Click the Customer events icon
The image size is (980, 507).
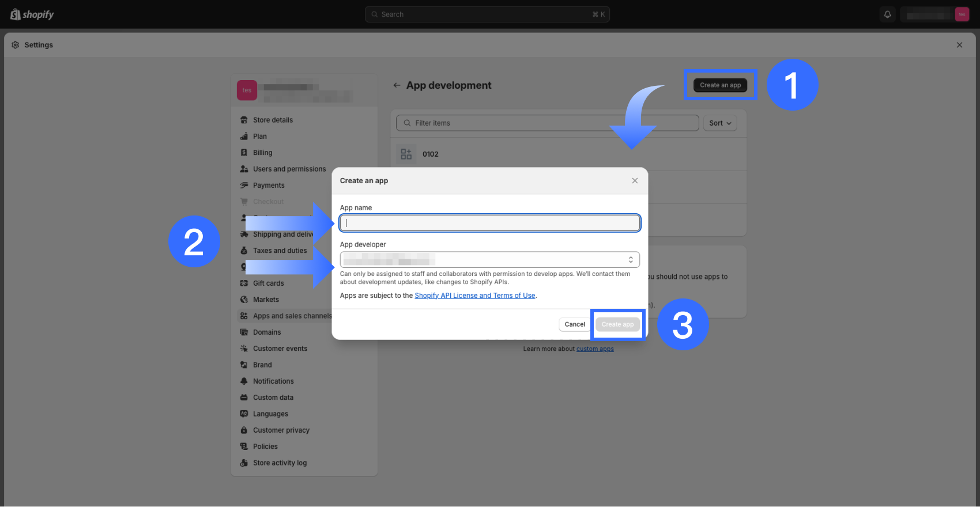pos(244,349)
